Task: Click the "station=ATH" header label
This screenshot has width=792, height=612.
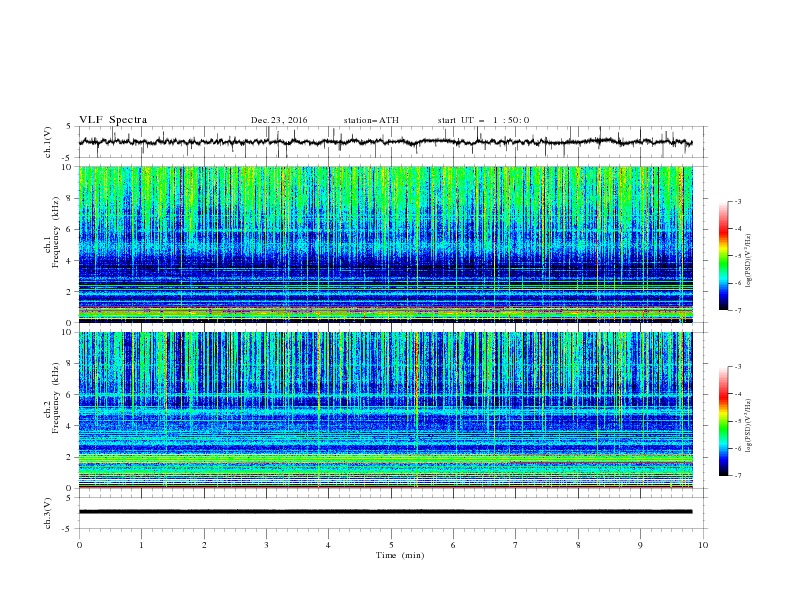Action: 371,120
